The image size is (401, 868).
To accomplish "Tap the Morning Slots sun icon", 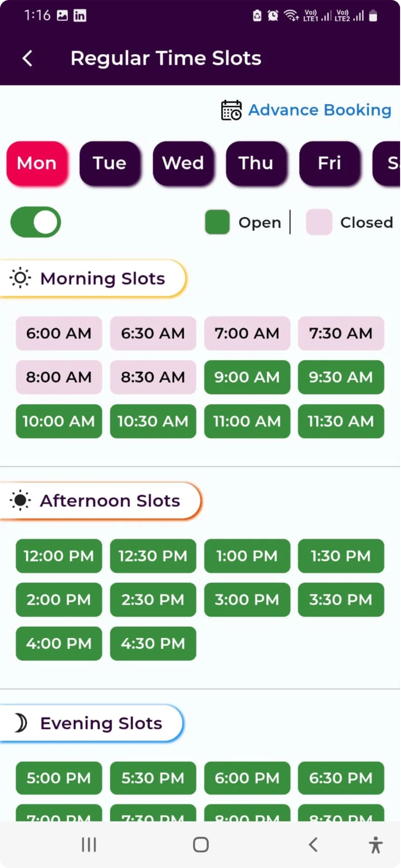I will [x=20, y=278].
